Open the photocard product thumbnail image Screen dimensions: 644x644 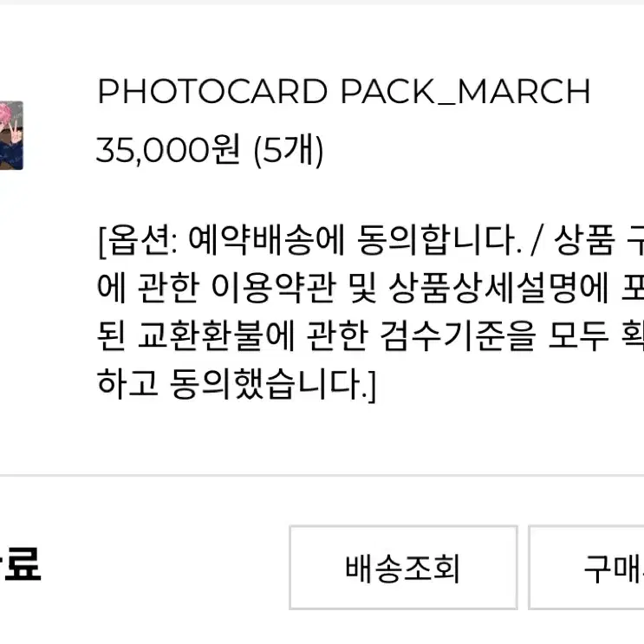click(11, 135)
